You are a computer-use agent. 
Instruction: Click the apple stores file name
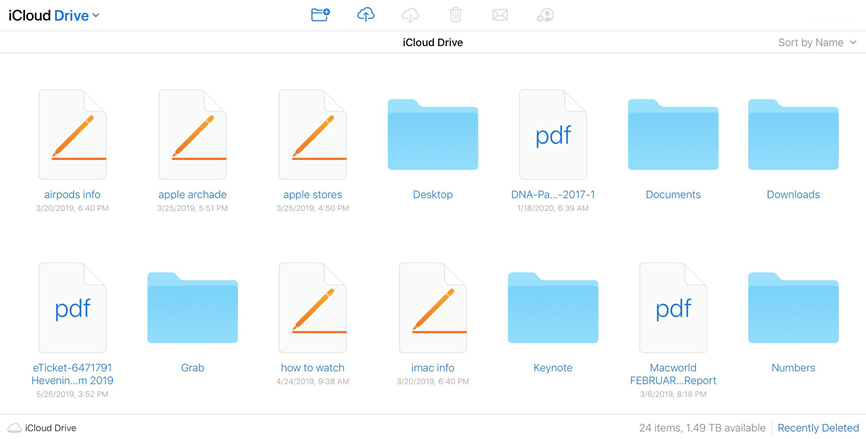tap(313, 194)
